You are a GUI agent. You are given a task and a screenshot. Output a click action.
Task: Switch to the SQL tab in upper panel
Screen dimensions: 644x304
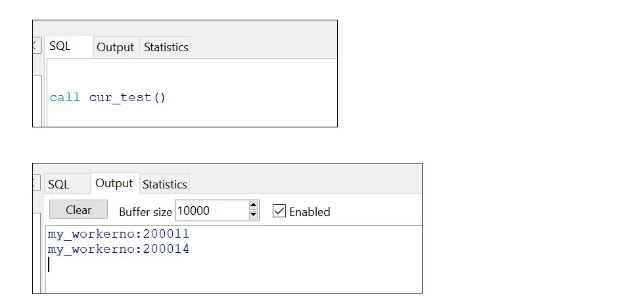(x=60, y=47)
